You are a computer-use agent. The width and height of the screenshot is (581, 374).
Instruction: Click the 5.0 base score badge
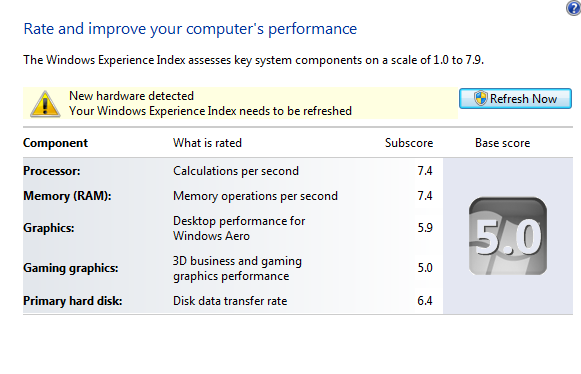(x=508, y=236)
